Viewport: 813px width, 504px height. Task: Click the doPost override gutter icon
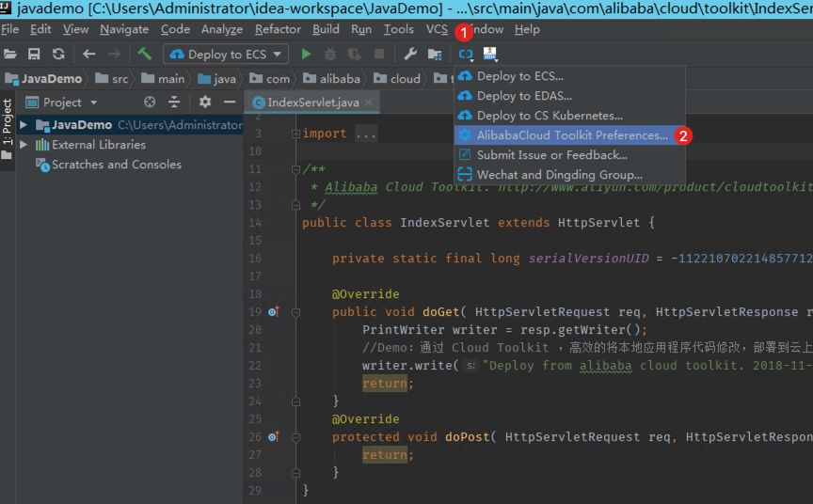(274, 437)
